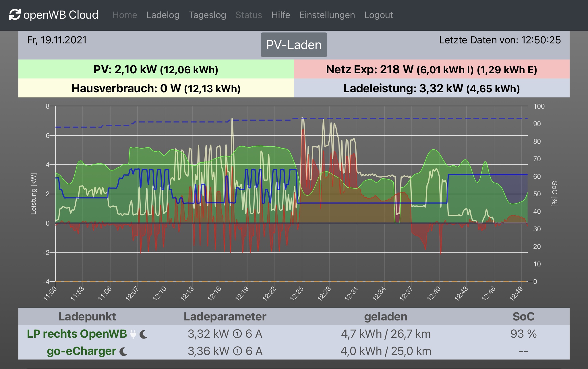The height and width of the screenshot is (369, 588).
Task: Open the Hilfe menu
Action: coord(281,15)
